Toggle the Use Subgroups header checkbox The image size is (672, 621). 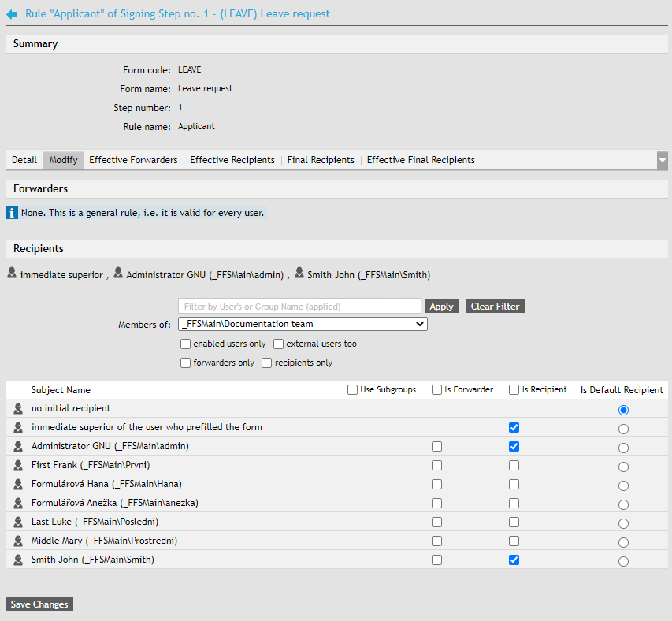pyautogui.click(x=353, y=390)
